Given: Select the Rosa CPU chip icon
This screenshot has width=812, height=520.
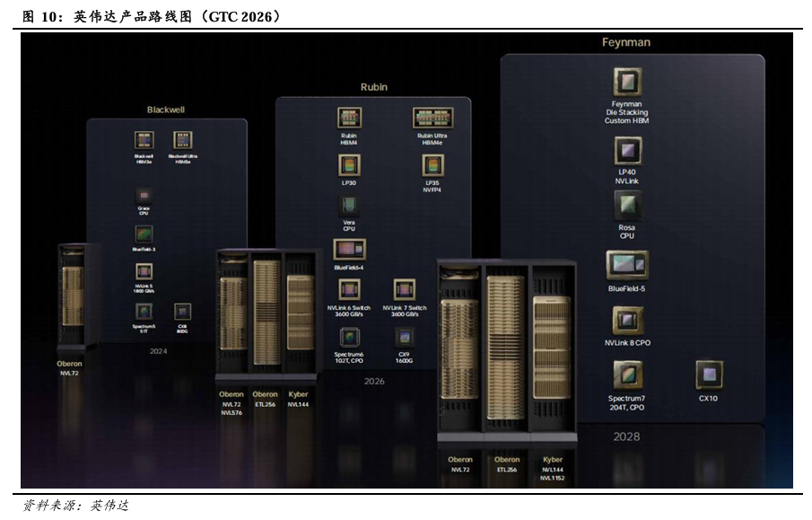Looking at the screenshot, I should tap(627, 206).
